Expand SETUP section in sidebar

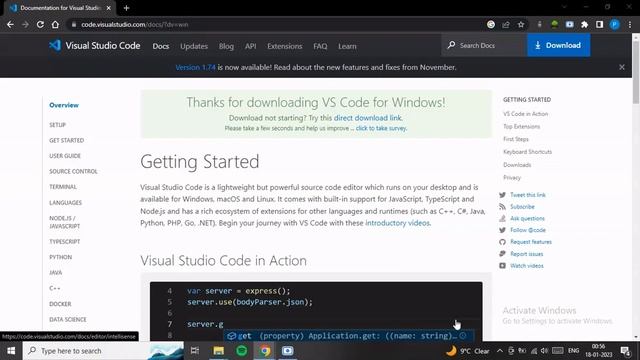(58, 125)
